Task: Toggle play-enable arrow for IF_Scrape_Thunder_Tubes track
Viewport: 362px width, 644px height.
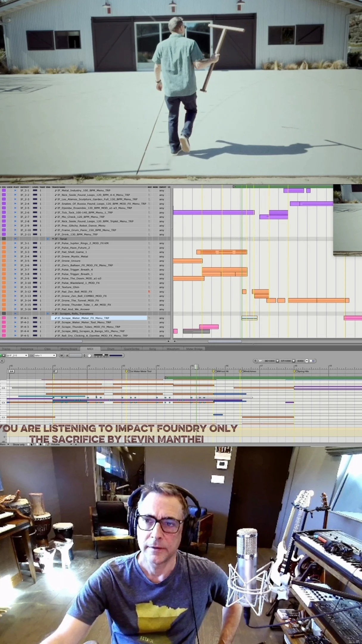Action: tap(15, 327)
